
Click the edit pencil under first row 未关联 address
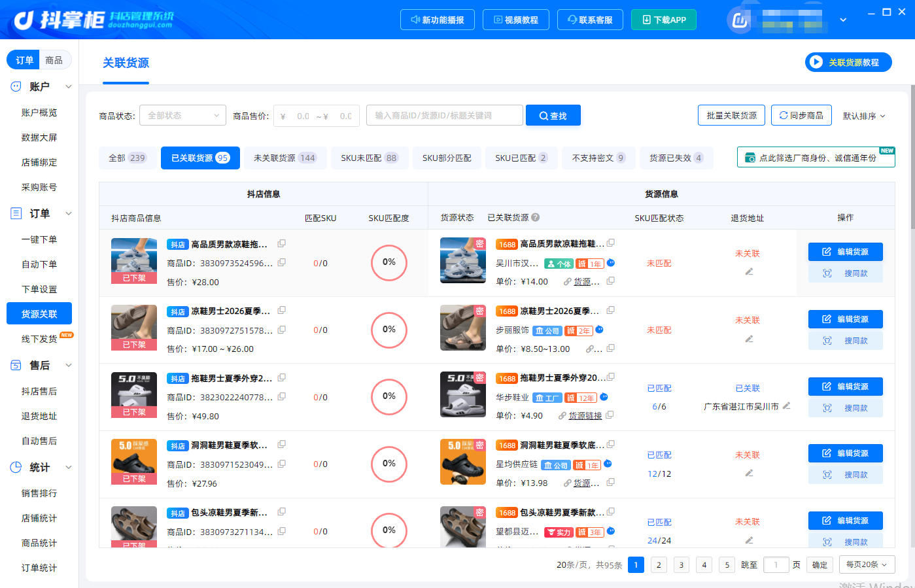point(749,271)
